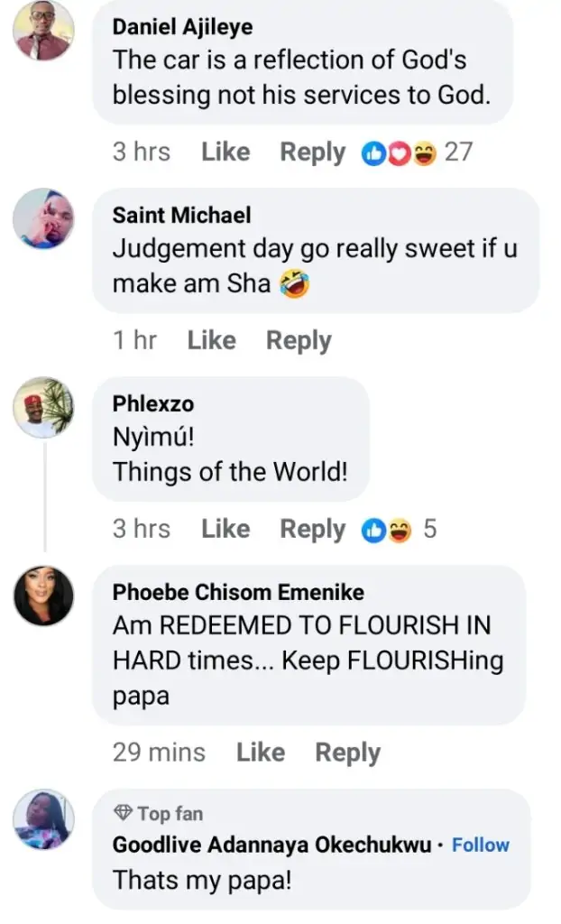
Task: Like Phlexzo's comment
Action: click(225, 529)
